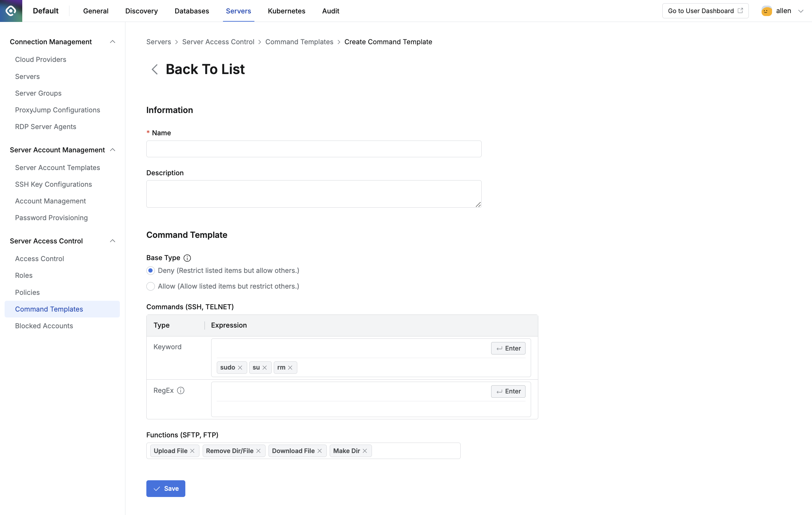This screenshot has width=812, height=515.
Task: Open Blocked Accounts in the sidebar
Action: click(x=44, y=326)
